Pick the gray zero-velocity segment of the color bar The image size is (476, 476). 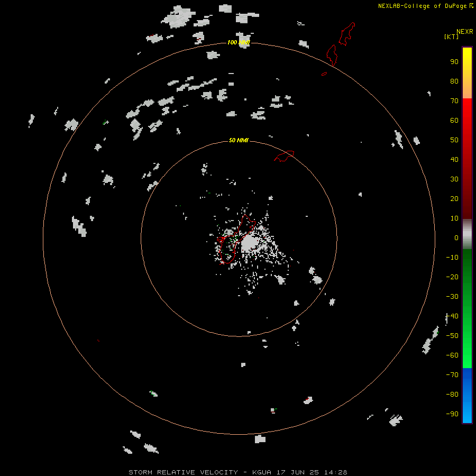click(467, 234)
